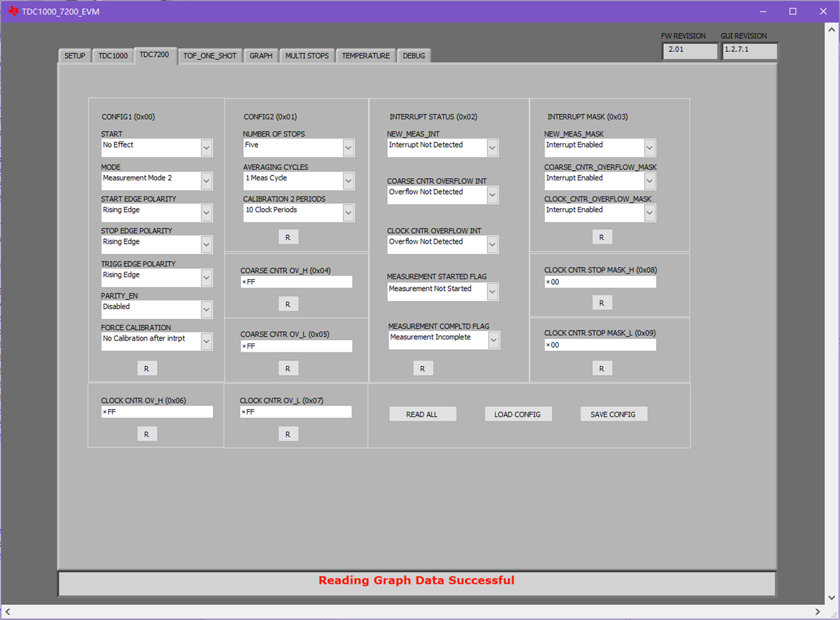Read CLOCK CNTR OV_L with R button

point(288,434)
